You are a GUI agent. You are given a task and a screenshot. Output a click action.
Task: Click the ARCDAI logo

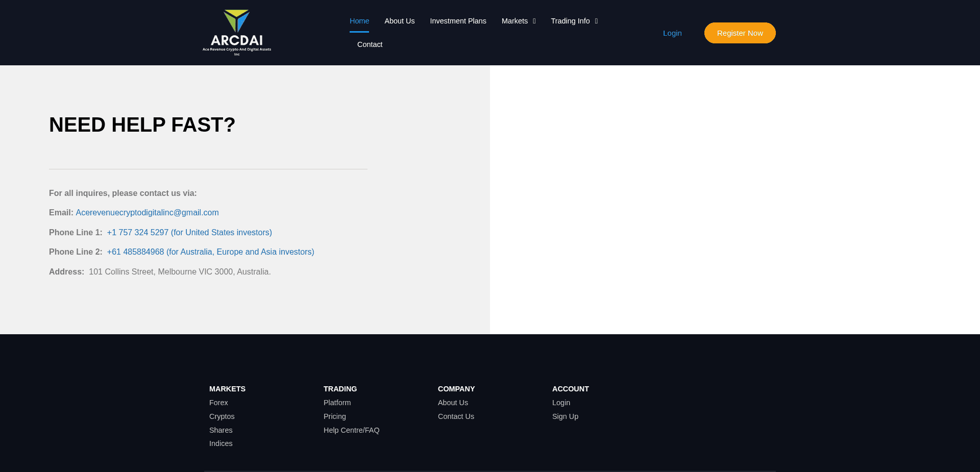pyautogui.click(x=237, y=32)
